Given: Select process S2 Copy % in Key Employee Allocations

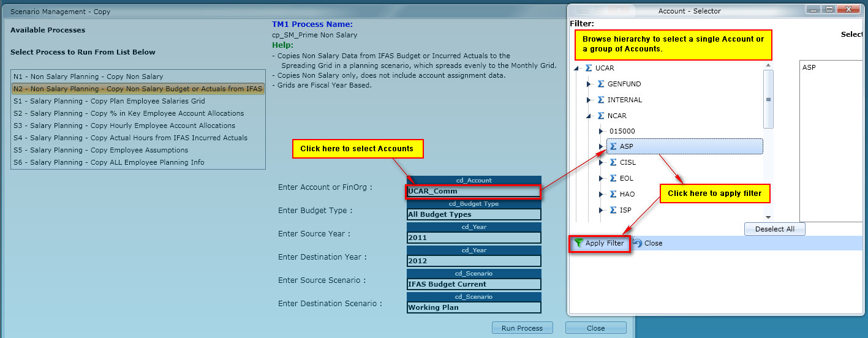Looking at the screenshot, I should (138, 113).
